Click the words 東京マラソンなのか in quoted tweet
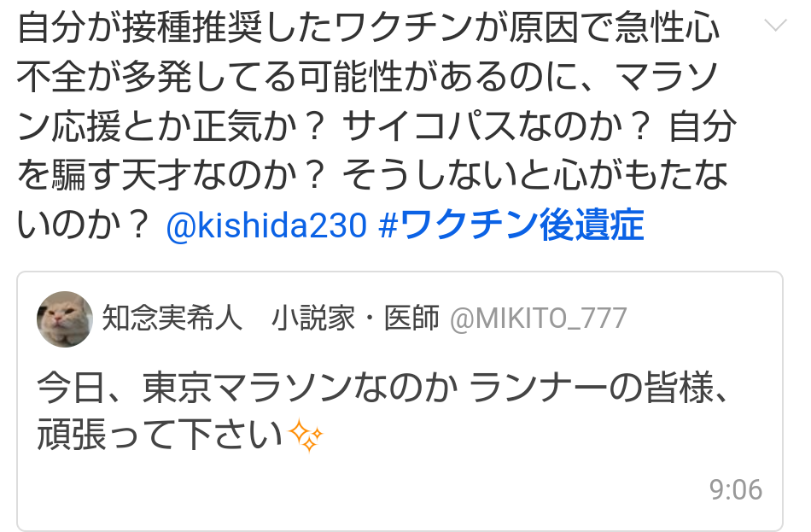The height and width of the screenshot is (532, 811). click(300, 388)
